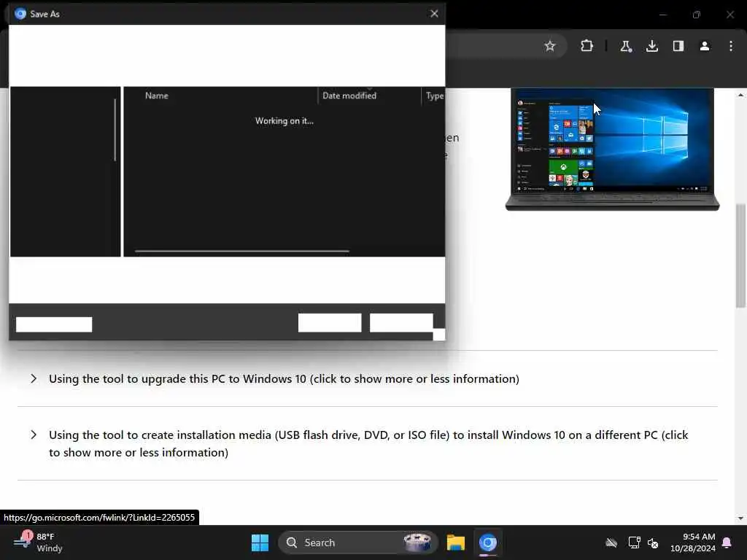Open the Chrome three-dot menu

coord(731,46)
